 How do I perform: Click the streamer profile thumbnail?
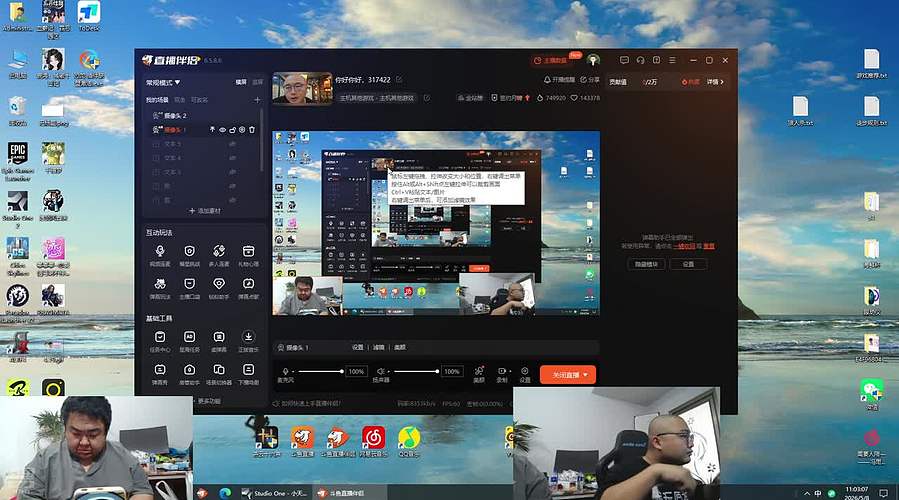pyautogui.click(x=302, y=88)
